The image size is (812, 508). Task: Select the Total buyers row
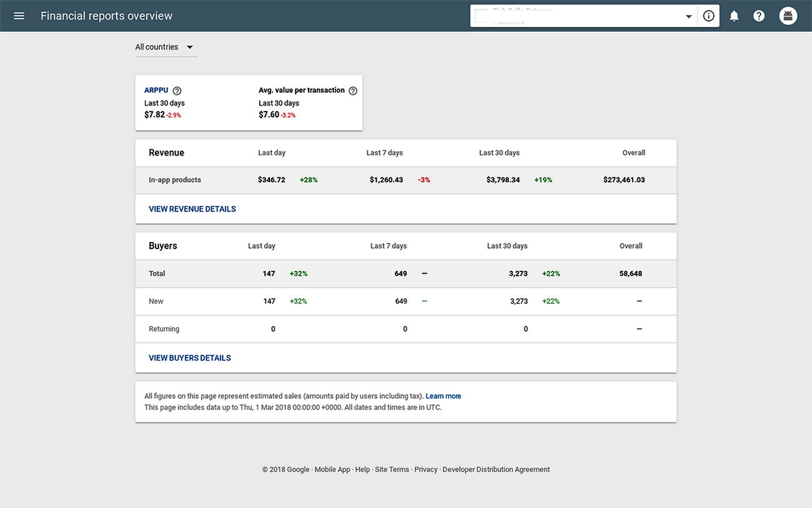click(157, 274)
